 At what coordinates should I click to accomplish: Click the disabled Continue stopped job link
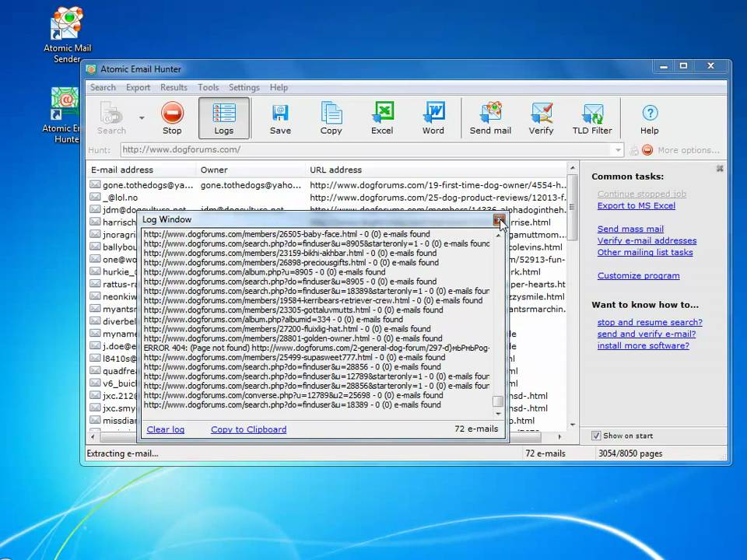pos(642,194)
